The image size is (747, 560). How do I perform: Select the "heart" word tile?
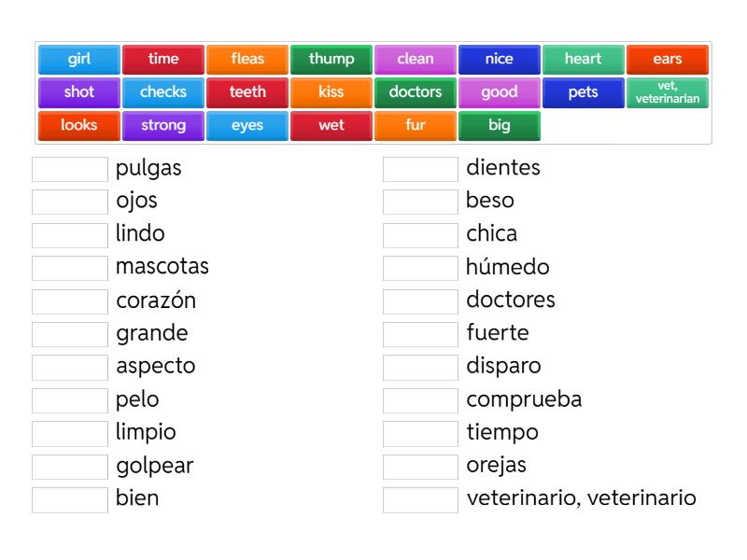[x=584, y=59]
